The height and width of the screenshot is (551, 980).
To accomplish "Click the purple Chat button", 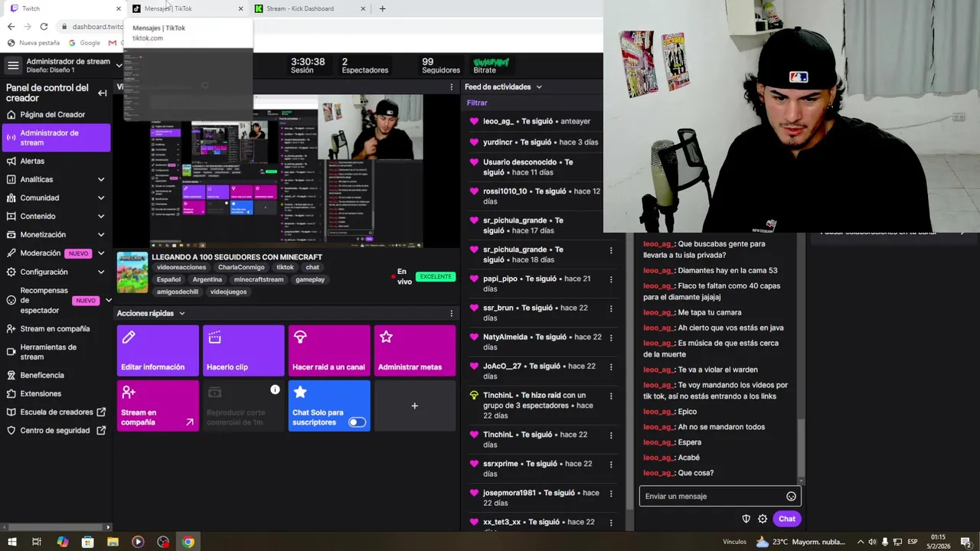I will tap(787, 519).
